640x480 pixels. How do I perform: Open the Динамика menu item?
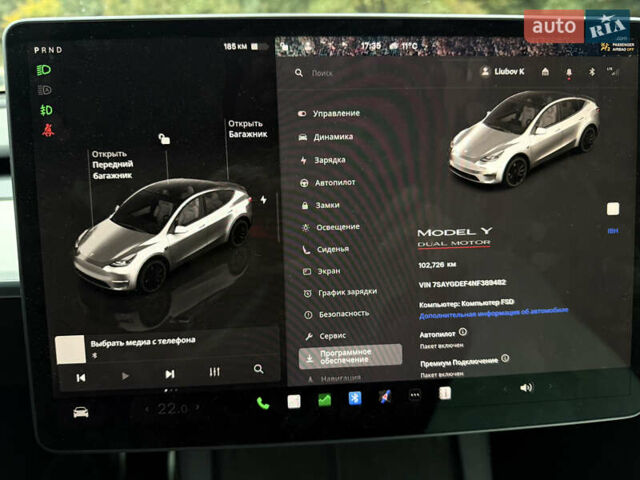pos(326,137)
